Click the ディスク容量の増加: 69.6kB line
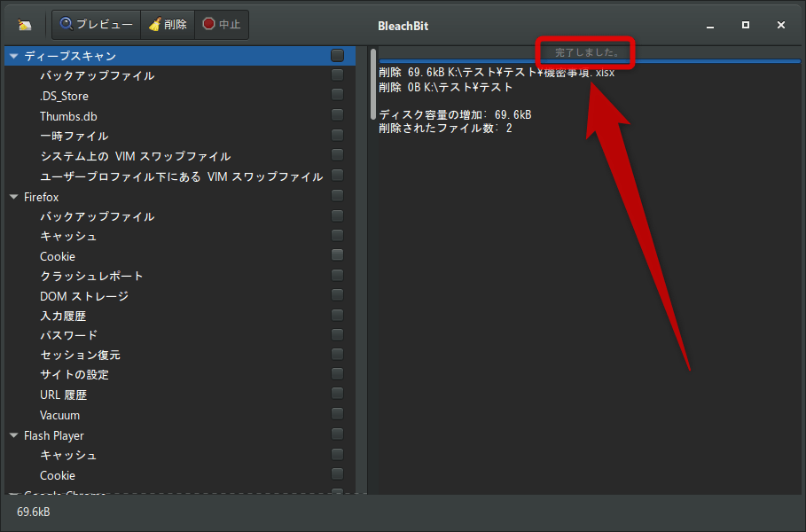The height and width of the screenshot is (532, 806). click(x=455, y=114)
